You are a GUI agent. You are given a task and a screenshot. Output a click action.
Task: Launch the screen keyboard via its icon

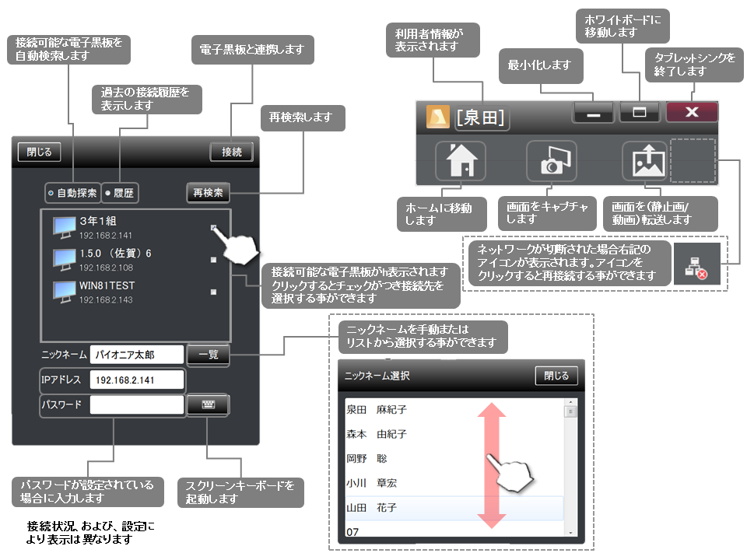(x=208, y=405)
